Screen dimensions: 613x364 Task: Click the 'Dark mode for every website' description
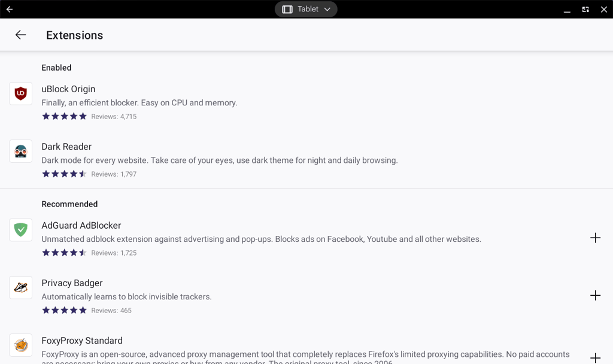(x=220, y=160)
